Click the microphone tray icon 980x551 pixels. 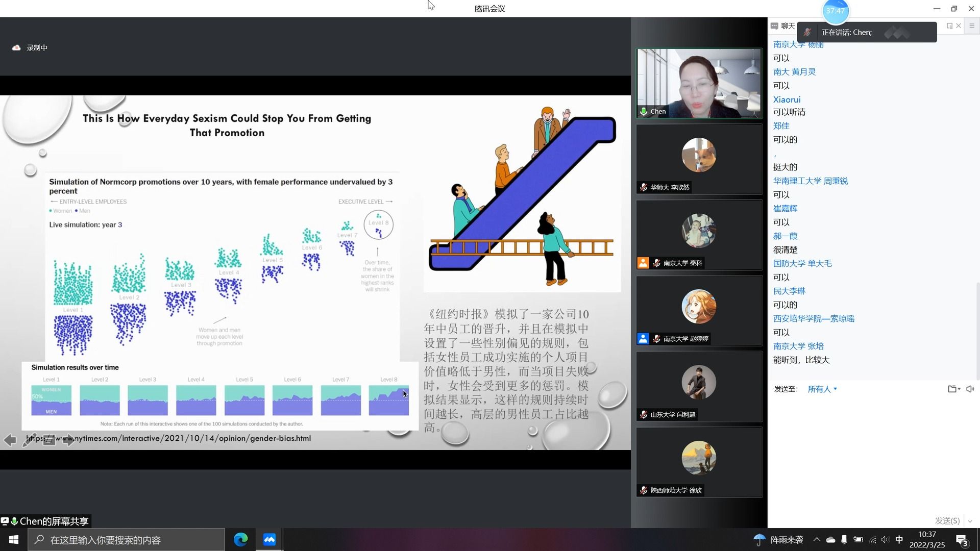click(x=844, y=540)
